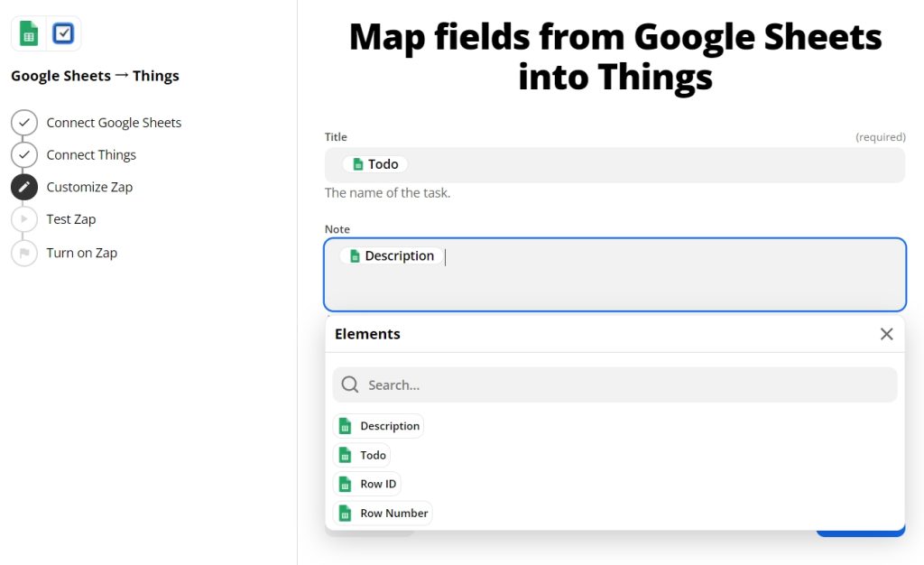Click the Test Zap play icon
924x565 pixels.
pyautogui.click(x=24, y=219)
